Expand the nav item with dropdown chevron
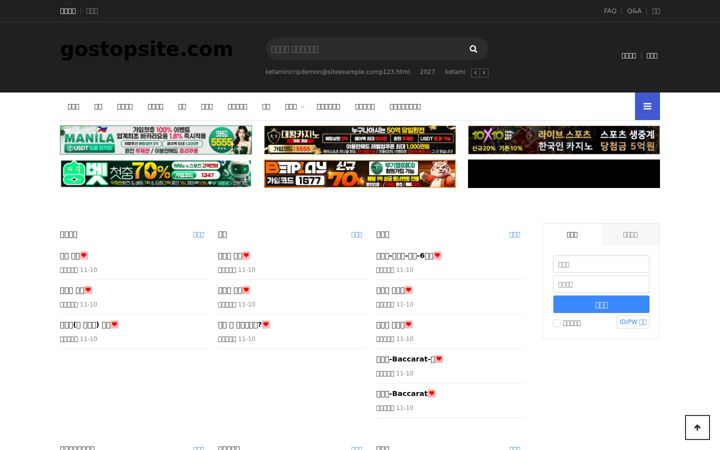 (294, 107)
